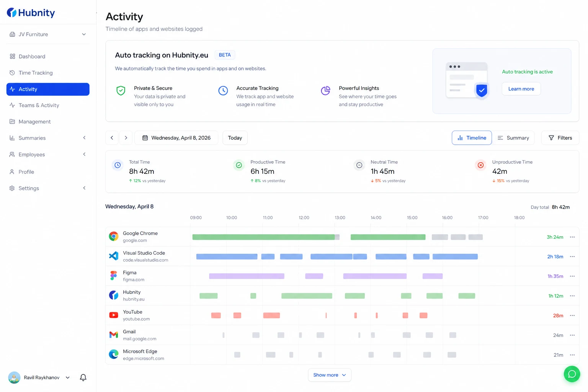Click the Productive Time checkmark icon
Image resolution: width=588 pixels, height=392 pixels.
click(239, 165)
